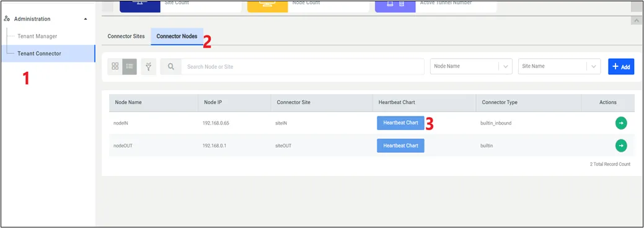Click Heartbeat Chart column header

(397, 102)
